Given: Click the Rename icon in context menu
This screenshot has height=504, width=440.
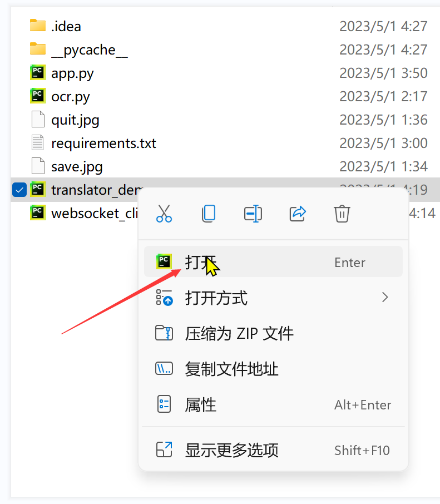Looking at the screenshot, I should [253, 214].
